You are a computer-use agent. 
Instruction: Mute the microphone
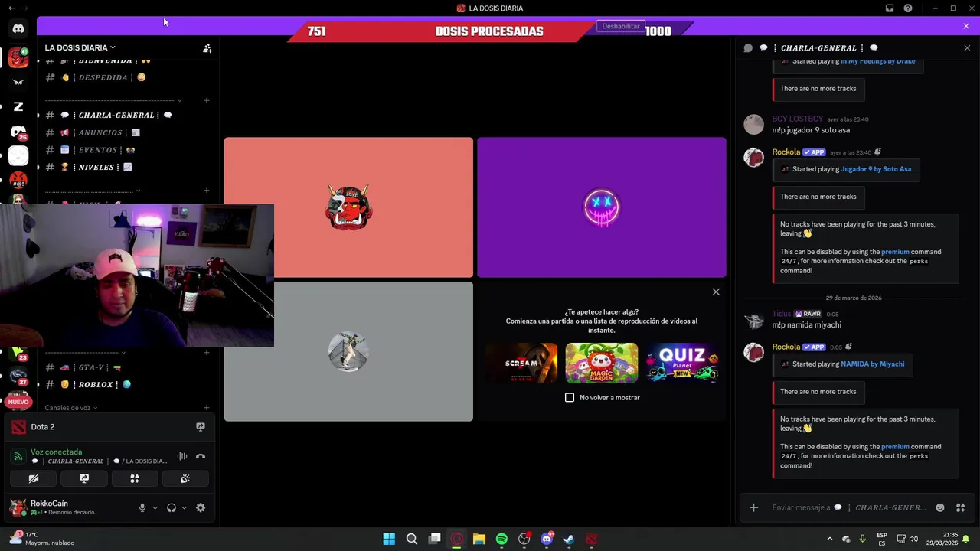pos(142,507)
